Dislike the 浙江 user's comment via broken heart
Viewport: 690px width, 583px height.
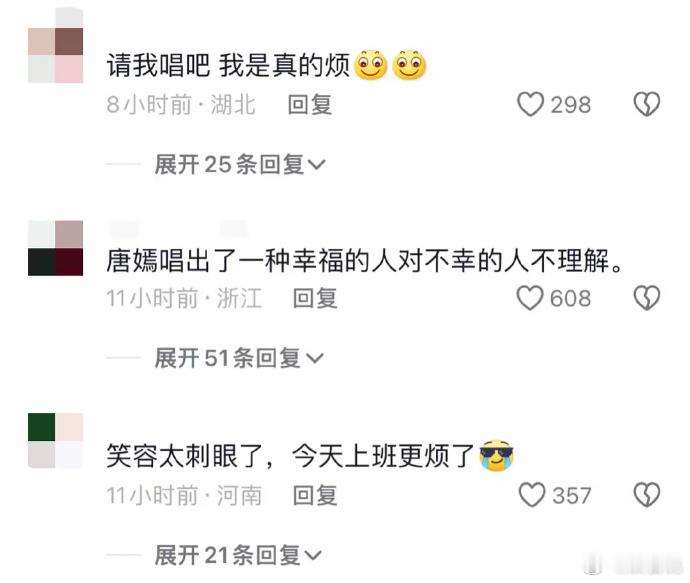coord(646,298)
